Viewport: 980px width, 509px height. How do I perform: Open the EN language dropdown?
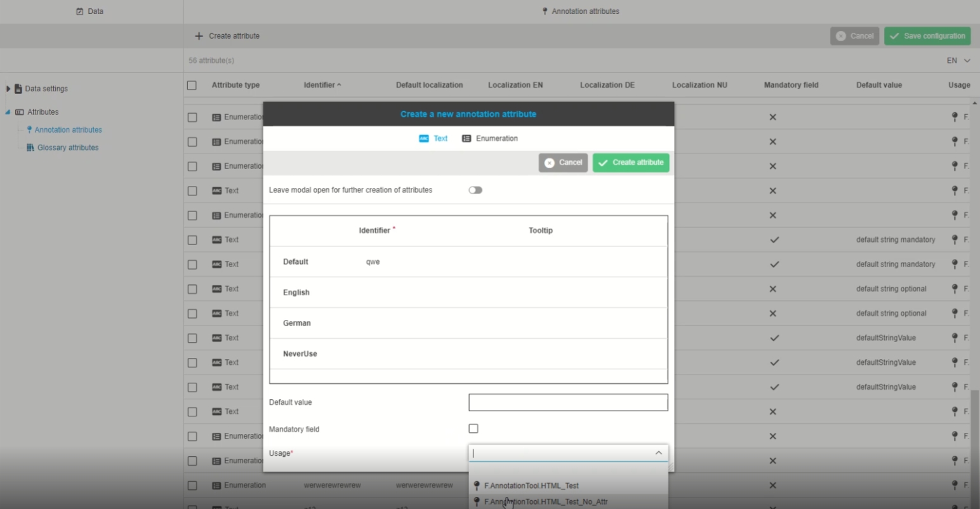pos(958,61)
